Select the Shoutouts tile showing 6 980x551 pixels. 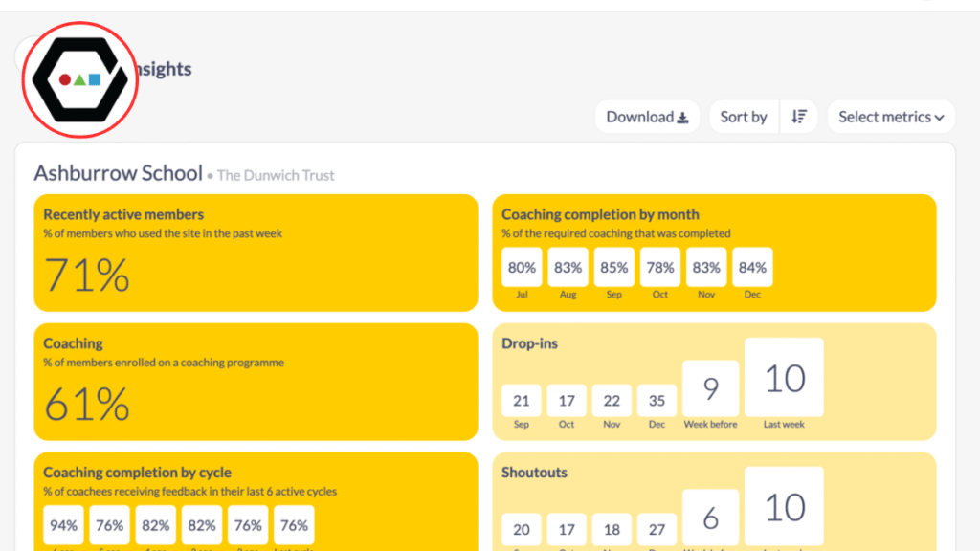710,518
